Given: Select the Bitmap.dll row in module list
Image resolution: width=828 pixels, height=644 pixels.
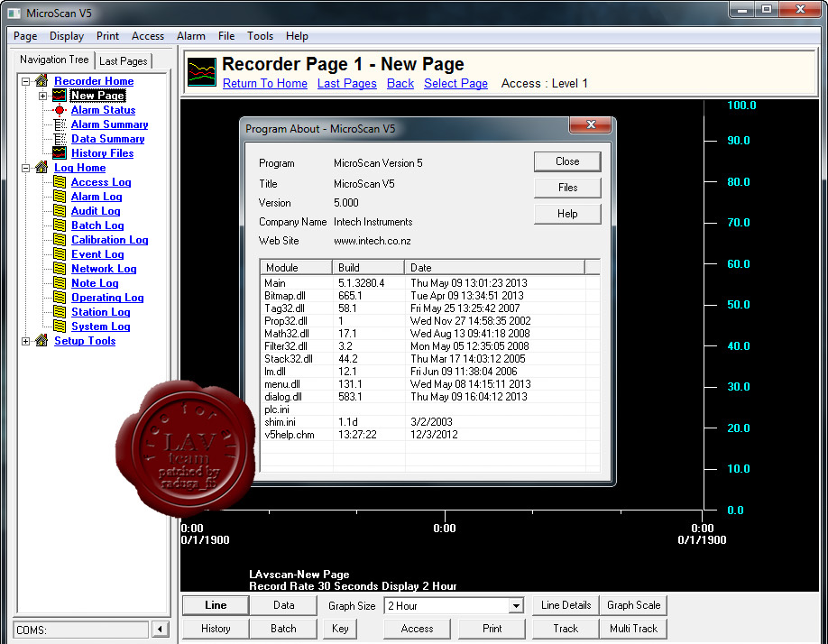Looking at the screenshot, I should tap(430, 296).
